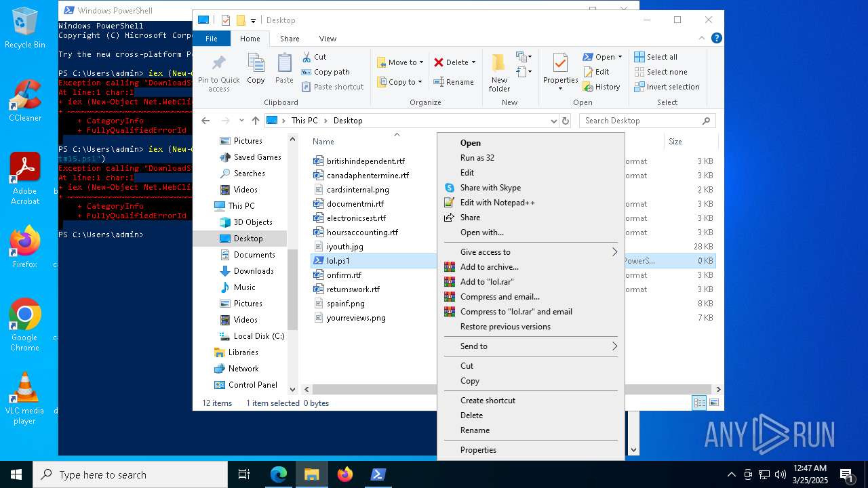Viewport: 868px width, 488px height.
Task: Choose Add to "lol.rar"
Action: pos(530,282)
